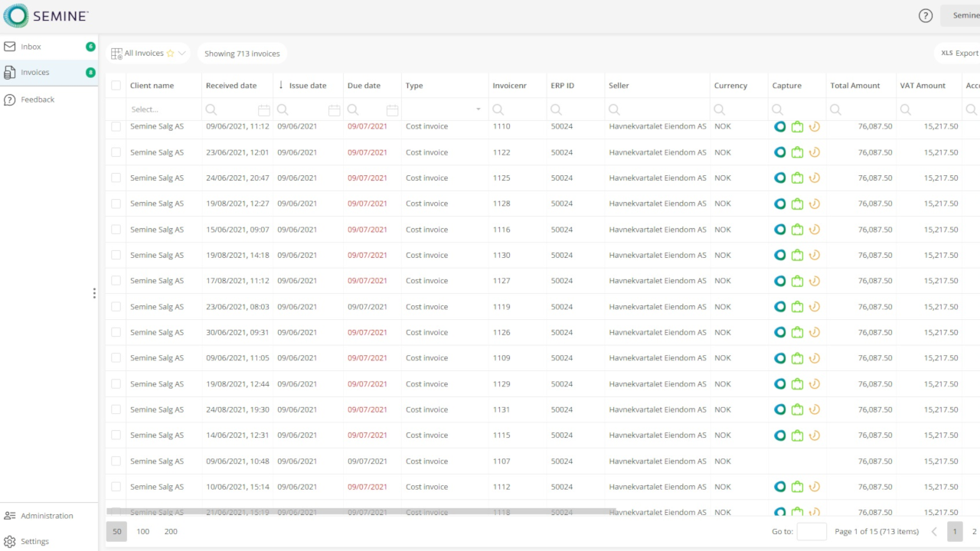Screen dimensions: 980x551
Task: Select the checkbox for invoice 1127
Action: pos(116,281)
